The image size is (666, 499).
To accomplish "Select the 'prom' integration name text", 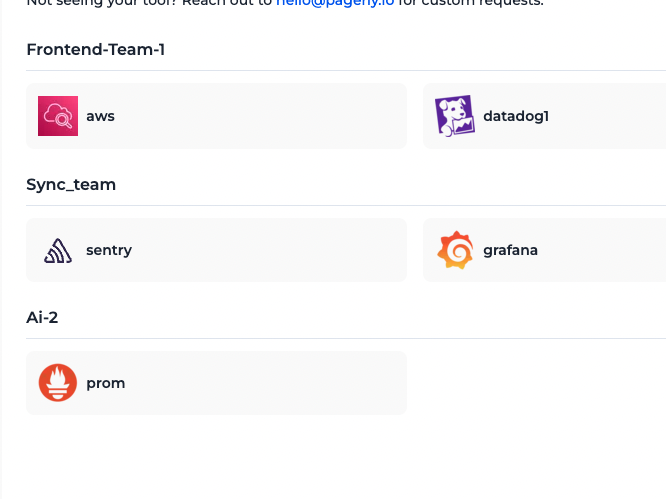I will (x=105, y=383).
